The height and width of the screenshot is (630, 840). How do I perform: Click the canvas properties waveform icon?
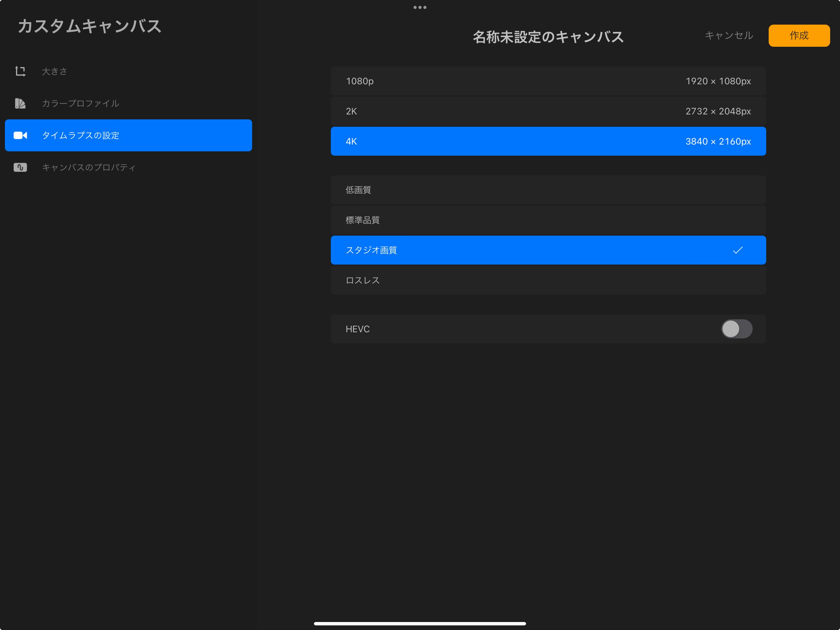[20, 167]
